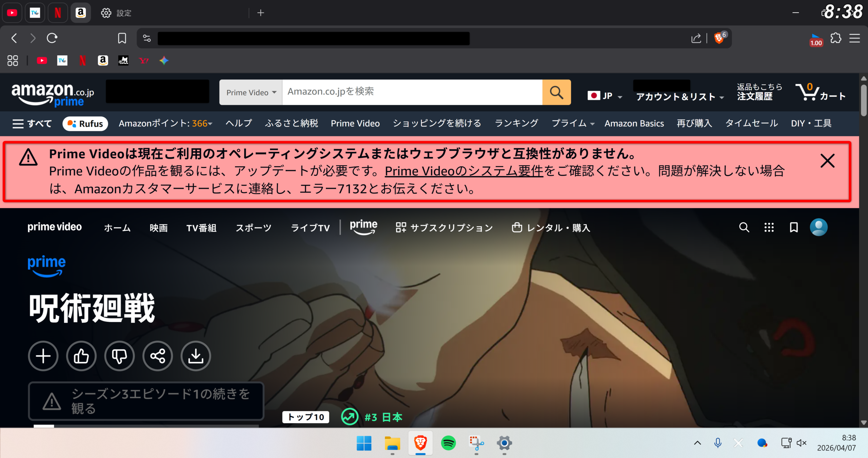868x458 pixels.
Task: Select the 映画 tab in Prime Video
Action: click(x=158, y=228)
